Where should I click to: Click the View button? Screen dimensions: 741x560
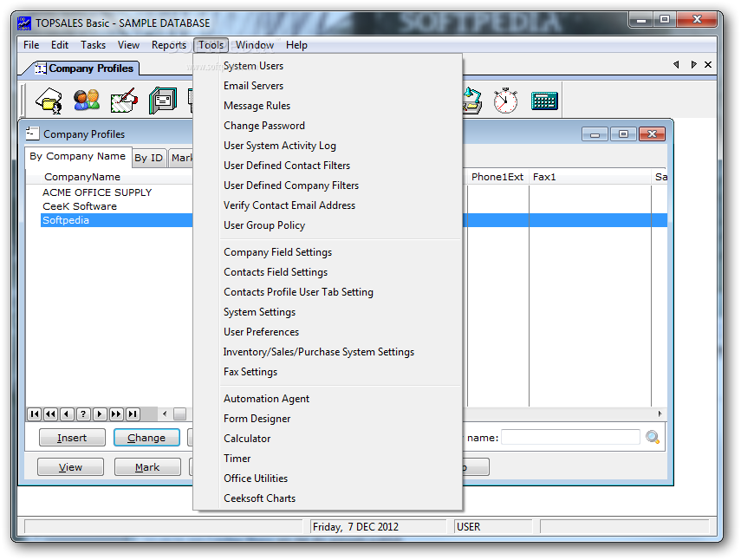[70, 467]
